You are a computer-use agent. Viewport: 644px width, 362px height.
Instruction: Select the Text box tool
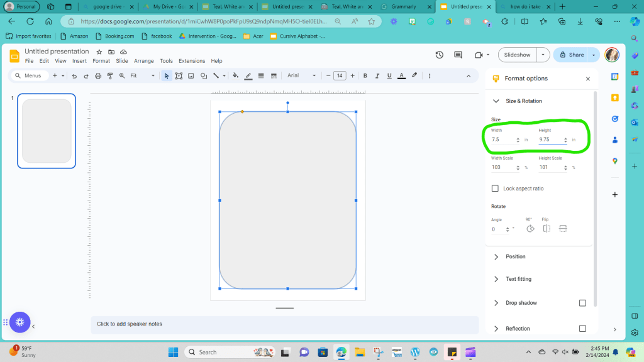(x=179, y=75)
